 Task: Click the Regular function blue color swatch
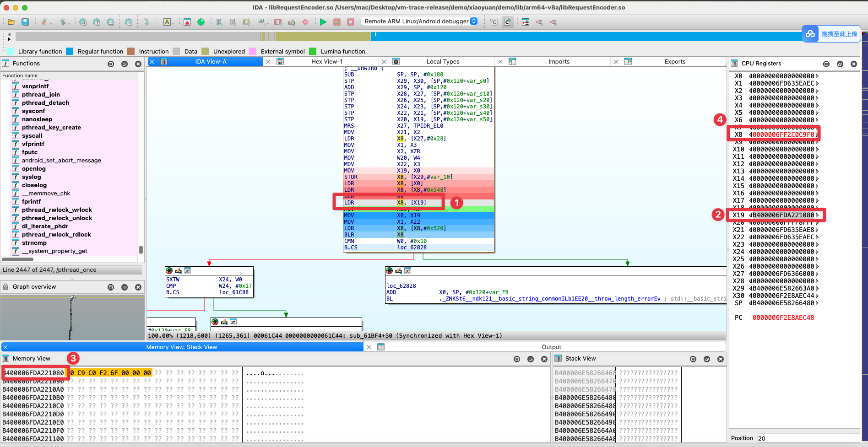click(x=70, y=51)
